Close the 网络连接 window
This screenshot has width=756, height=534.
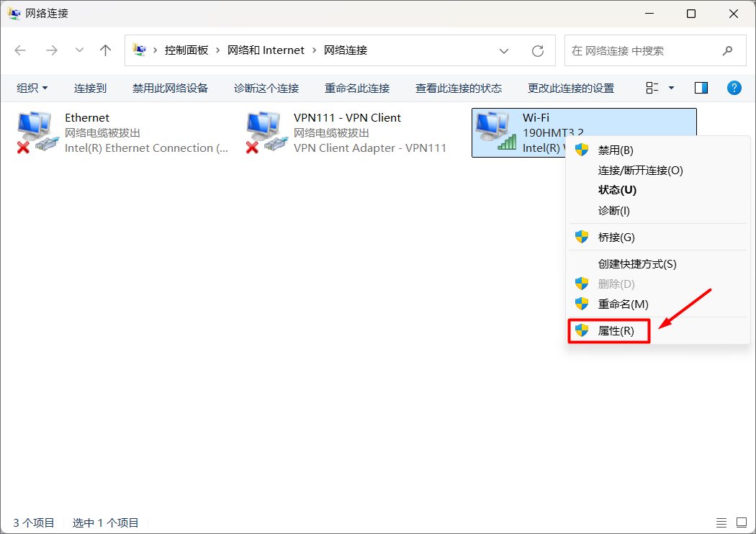point(734,14)
